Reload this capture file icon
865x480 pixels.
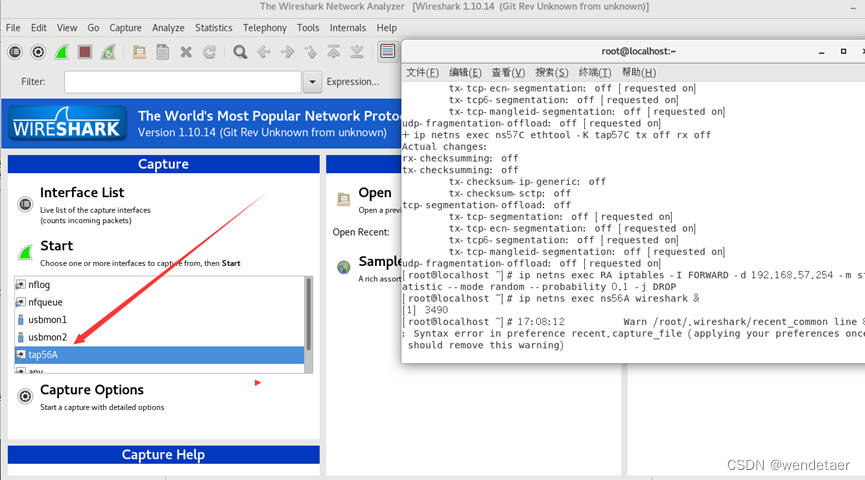pos(209,52)
